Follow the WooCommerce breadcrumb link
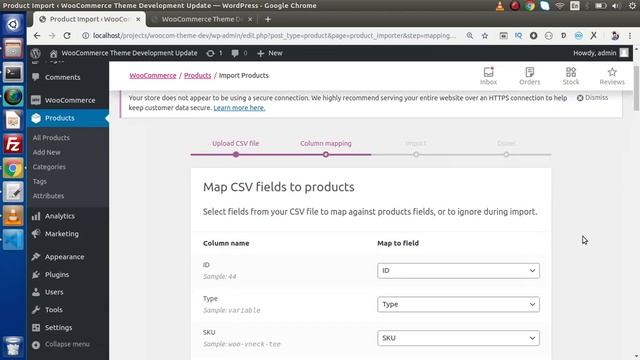 coord(153,76)
